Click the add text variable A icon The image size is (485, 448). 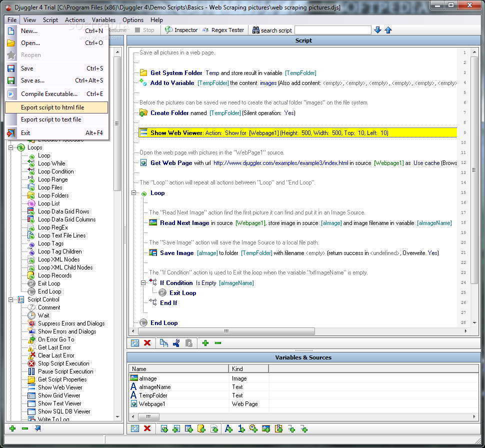[228, 428]
